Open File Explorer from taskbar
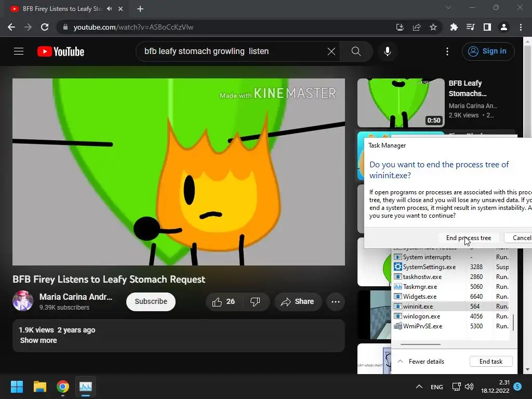 (x=39, y=387)
